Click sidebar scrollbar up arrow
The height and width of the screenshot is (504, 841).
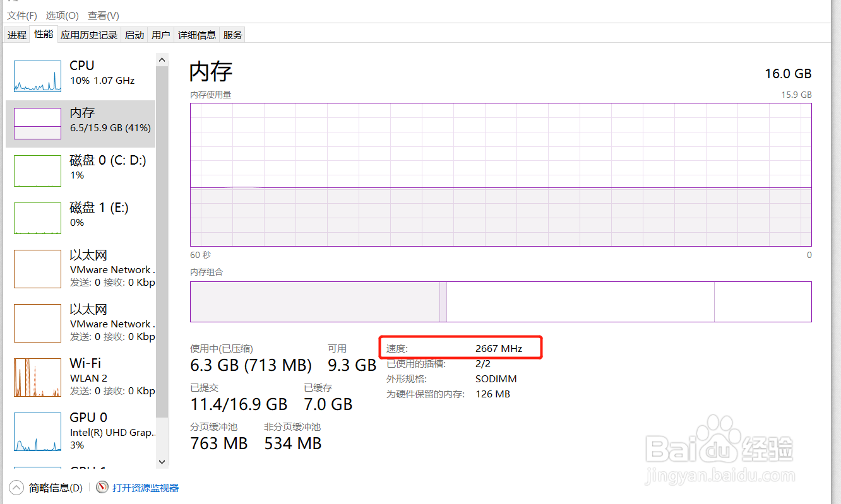click(x=162, y=60)
